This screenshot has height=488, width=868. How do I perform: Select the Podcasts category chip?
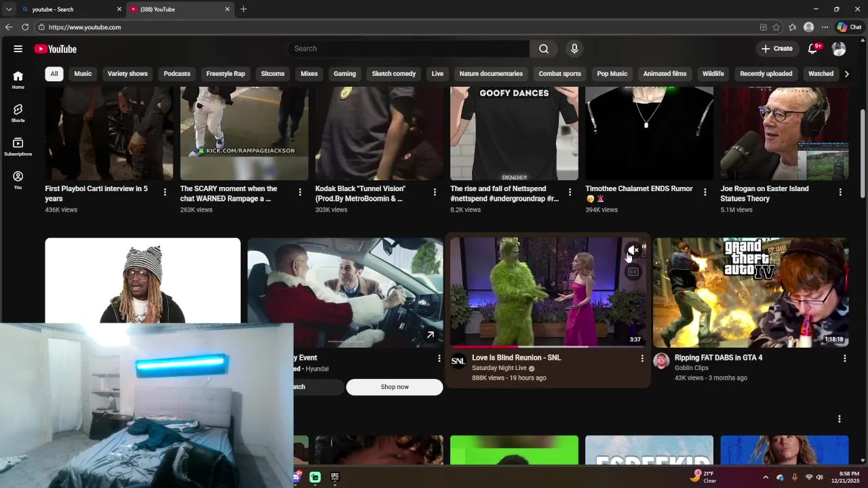pos(177,74)
